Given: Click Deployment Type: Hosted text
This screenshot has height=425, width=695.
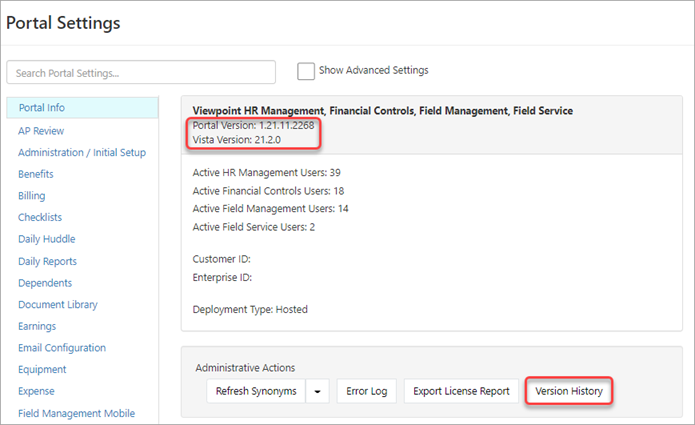Looking at the screenshot, I should pos(250,309).
